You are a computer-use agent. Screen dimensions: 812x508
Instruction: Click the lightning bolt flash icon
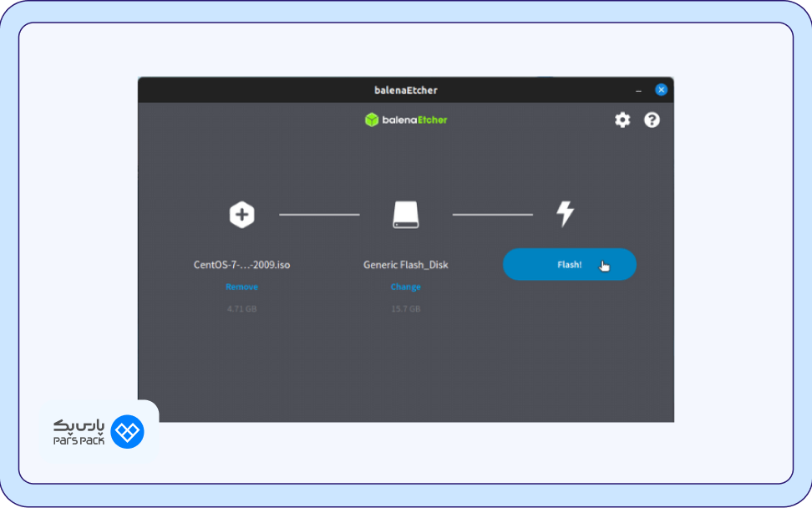(x=565, y=214)
